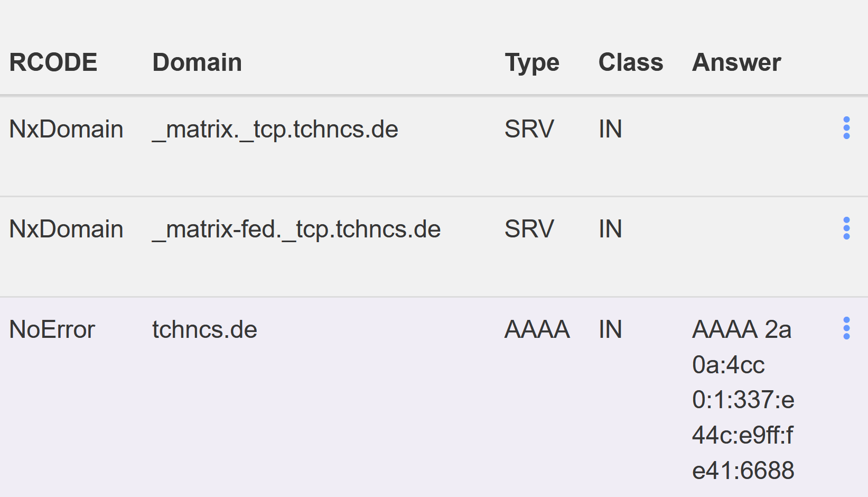This screenshot has width=868, height=497.
Task: Open options menu for _matrix._tcp.tchncs.de row
Action: pos(846,128)
